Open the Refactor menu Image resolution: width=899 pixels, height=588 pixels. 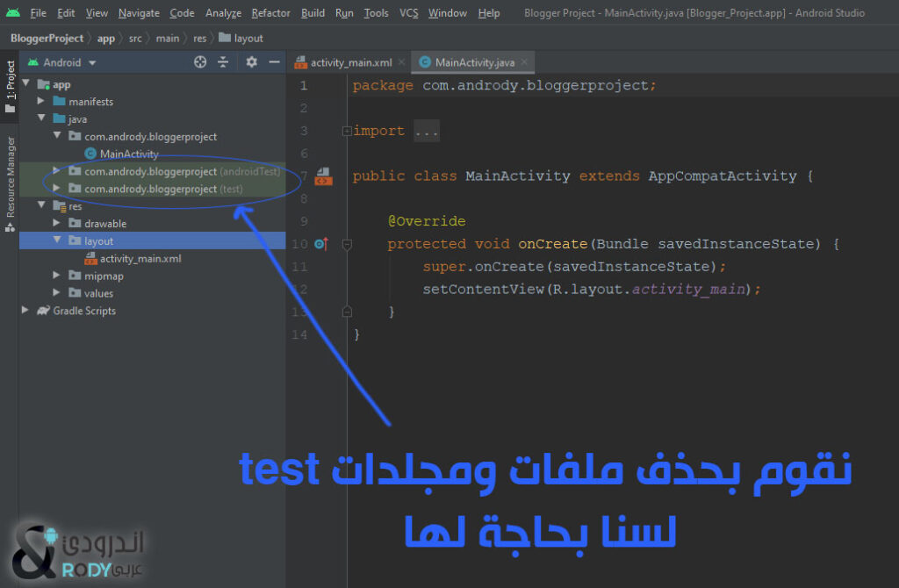[270, 13]
